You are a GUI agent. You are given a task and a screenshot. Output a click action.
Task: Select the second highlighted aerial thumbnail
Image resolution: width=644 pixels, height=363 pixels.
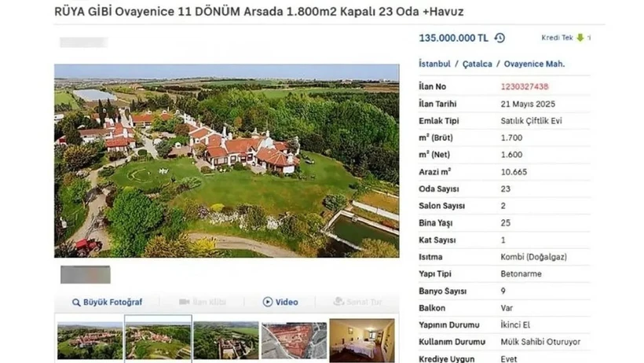(158, 339)
